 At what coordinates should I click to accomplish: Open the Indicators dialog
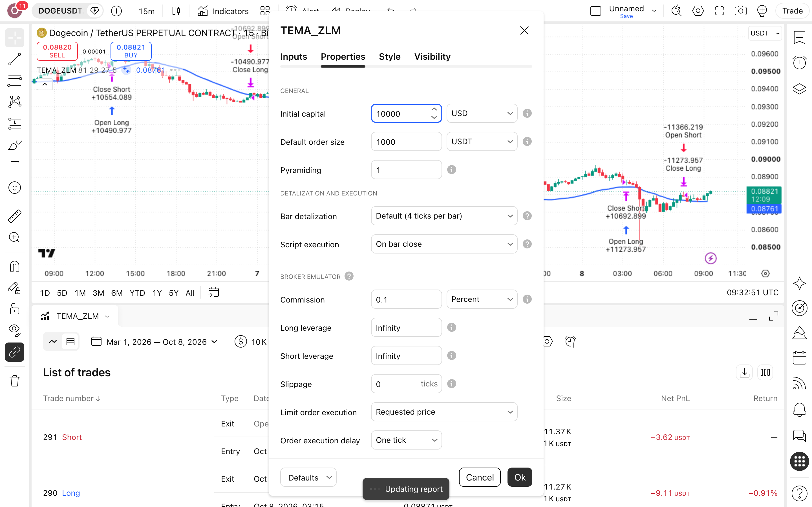(x=223, y=11)
